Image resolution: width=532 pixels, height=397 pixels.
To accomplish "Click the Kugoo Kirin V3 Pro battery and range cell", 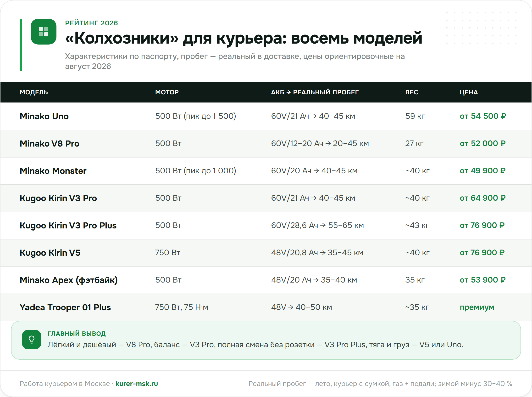I will pyautogui.click(x=313, y=198).
